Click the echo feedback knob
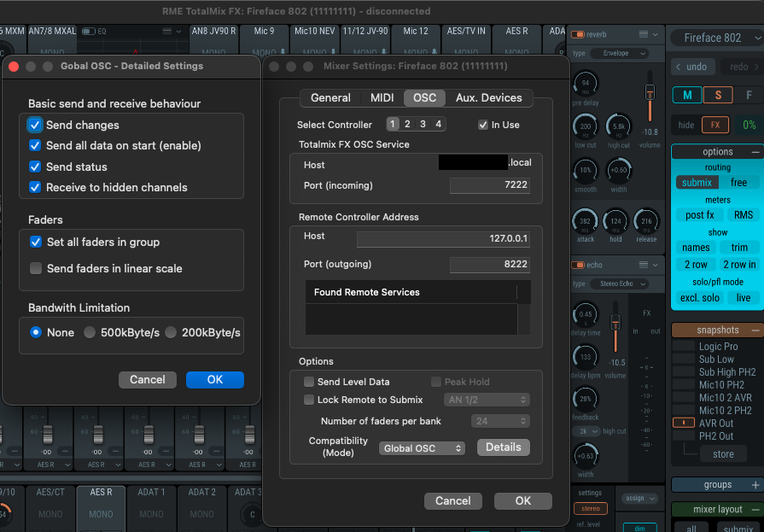Image resolution: width=764 pixels, height=532 pixels. coord(586,400)
